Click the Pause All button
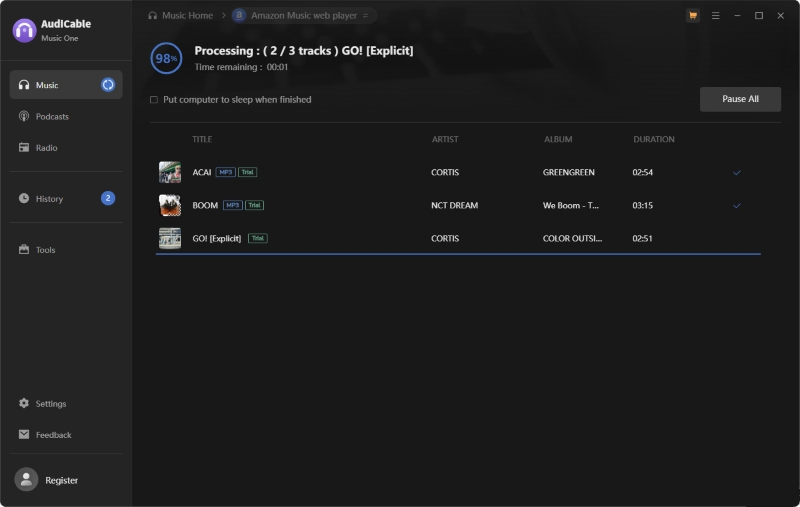The width and height of the screenshot is (800, 507). point(740,99)
